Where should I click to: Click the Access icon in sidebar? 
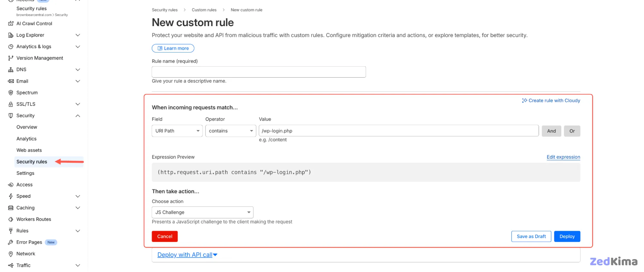[x=11, y=185]
